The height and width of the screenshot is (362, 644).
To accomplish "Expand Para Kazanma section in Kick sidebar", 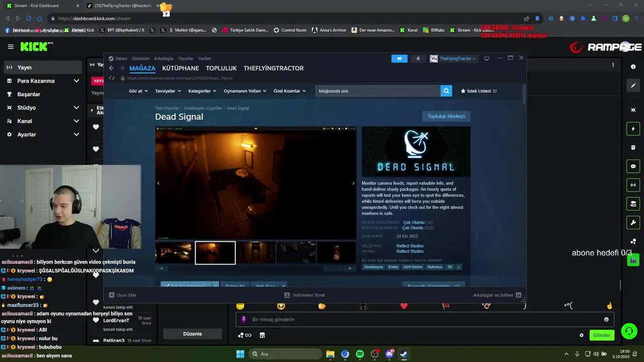I will 76,81.
